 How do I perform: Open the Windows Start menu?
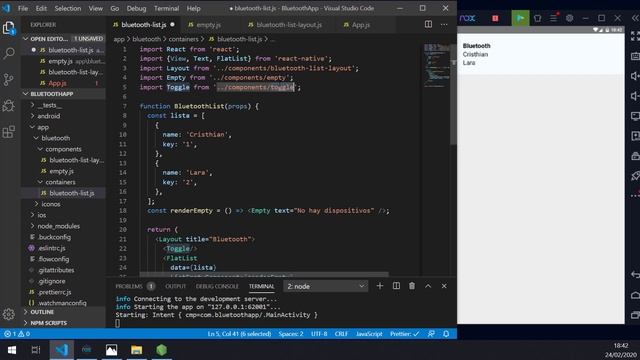point(12,350)
